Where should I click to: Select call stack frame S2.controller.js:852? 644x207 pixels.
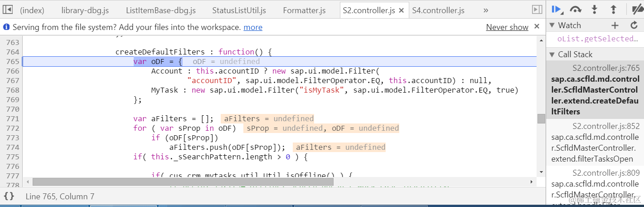[x=595, y=143]
